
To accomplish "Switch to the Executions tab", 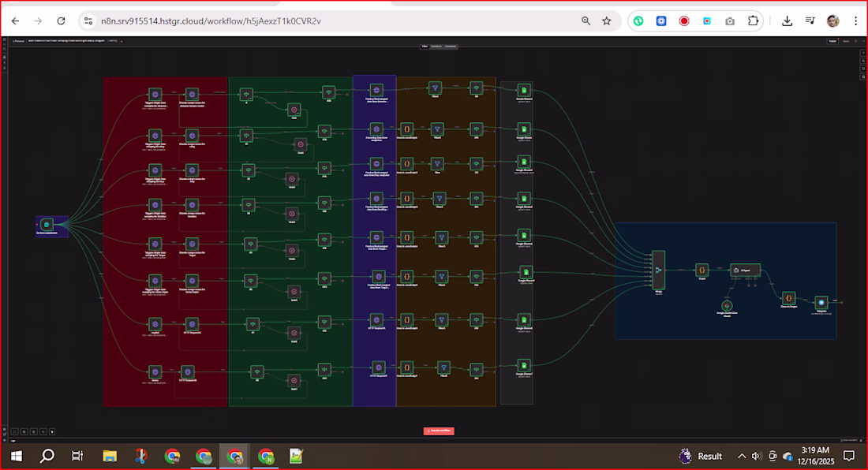I will click(437, 47).
